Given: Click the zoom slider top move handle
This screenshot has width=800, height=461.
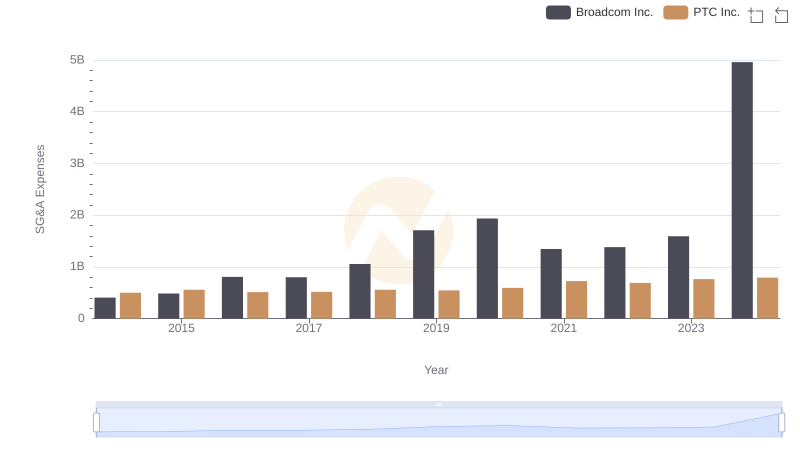Looking at the screenshot, I should [439, 404].
